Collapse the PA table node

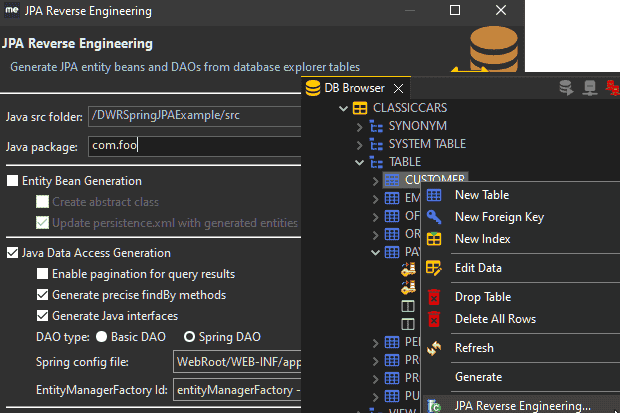click(x=376, y=252)
